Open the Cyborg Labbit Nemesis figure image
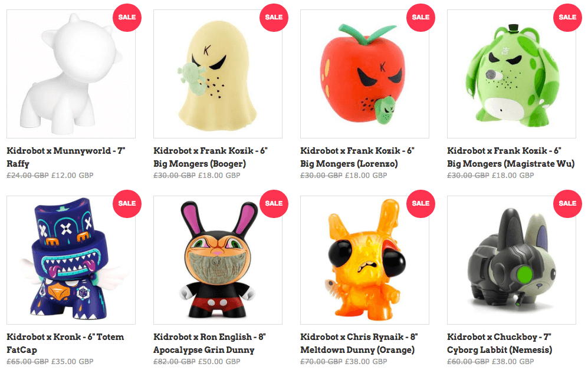588x370 pixels. tap(511, 260)
